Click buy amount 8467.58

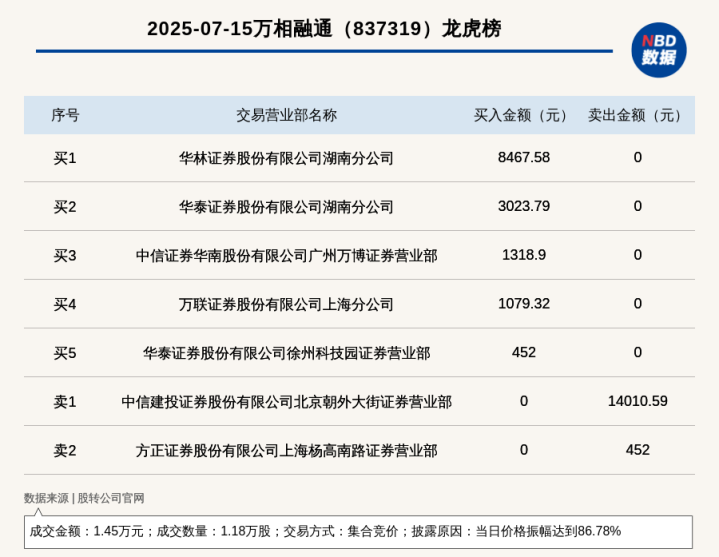[524, 158]
